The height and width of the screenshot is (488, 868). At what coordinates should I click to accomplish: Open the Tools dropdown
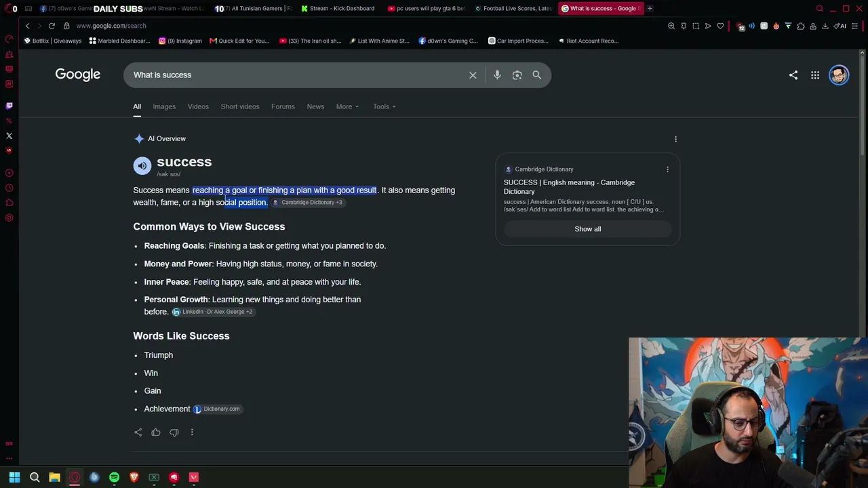coord(384,106)
